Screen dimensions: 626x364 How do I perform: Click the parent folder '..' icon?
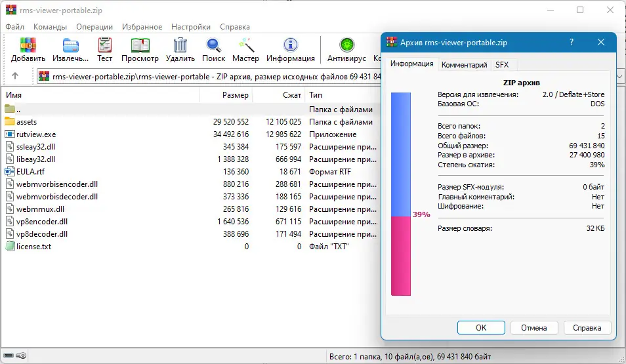coord(10,109)
